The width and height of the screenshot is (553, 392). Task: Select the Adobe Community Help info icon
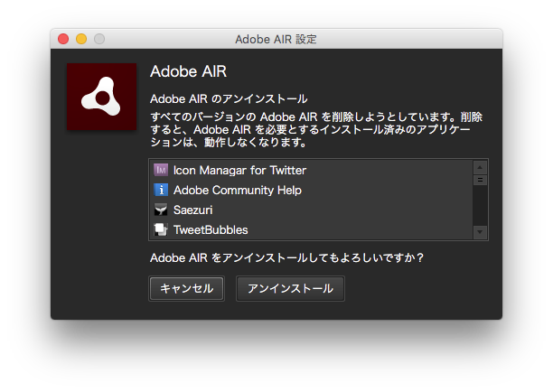(161, 190)
